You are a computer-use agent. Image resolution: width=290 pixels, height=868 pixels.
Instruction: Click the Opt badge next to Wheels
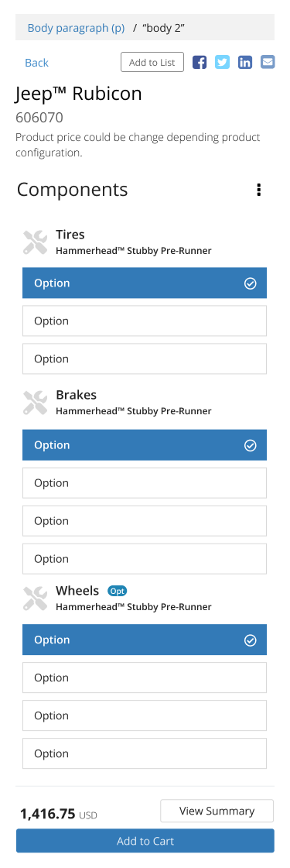click(x=117, y=591)
